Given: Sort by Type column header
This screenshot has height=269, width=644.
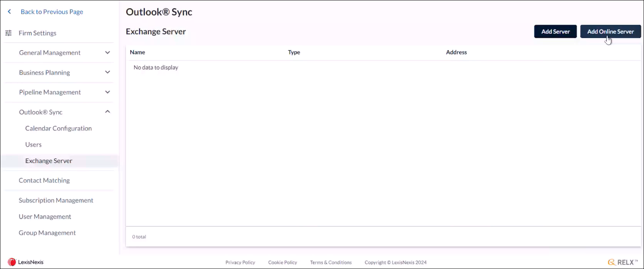Looking at the screenshot, I should [x=294, y=52].
